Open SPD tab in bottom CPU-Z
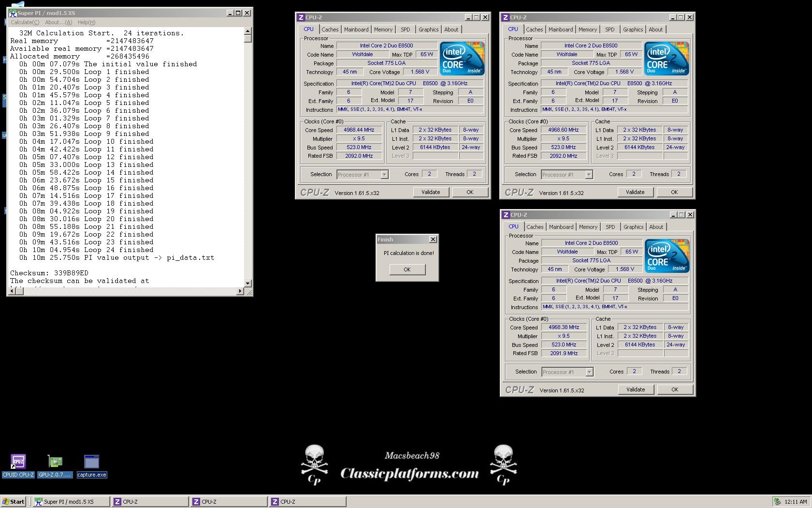Image resolution: width=812 pixels, height=508 pixels. point(610,227)
